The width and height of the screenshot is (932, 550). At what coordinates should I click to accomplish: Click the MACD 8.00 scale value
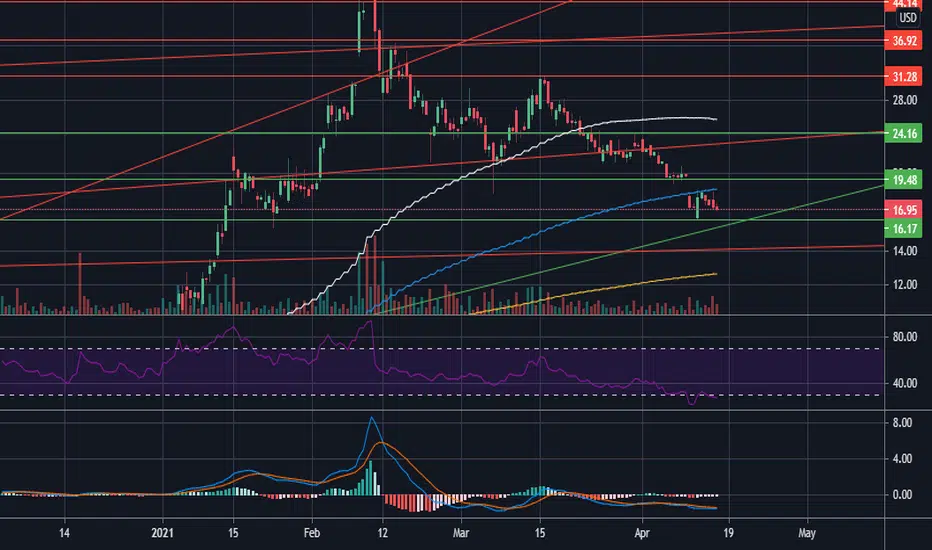[x=902, y=423]
